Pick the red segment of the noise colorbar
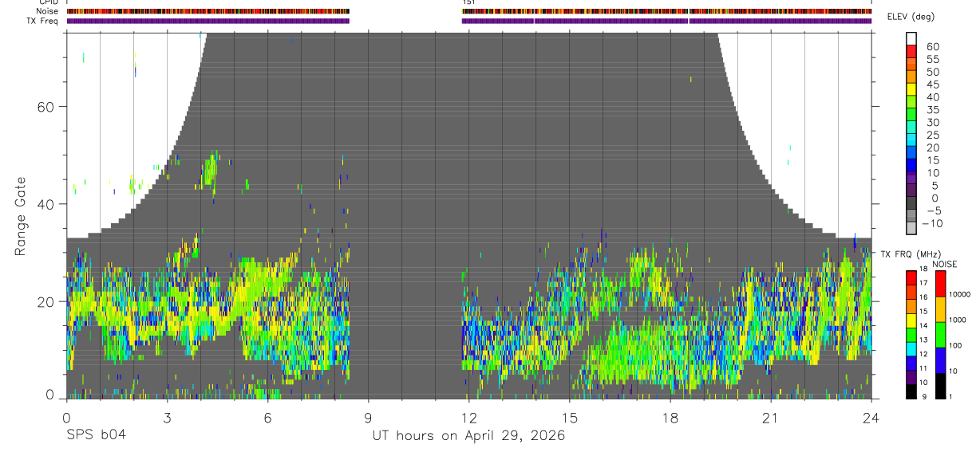 tap(940, 284)
